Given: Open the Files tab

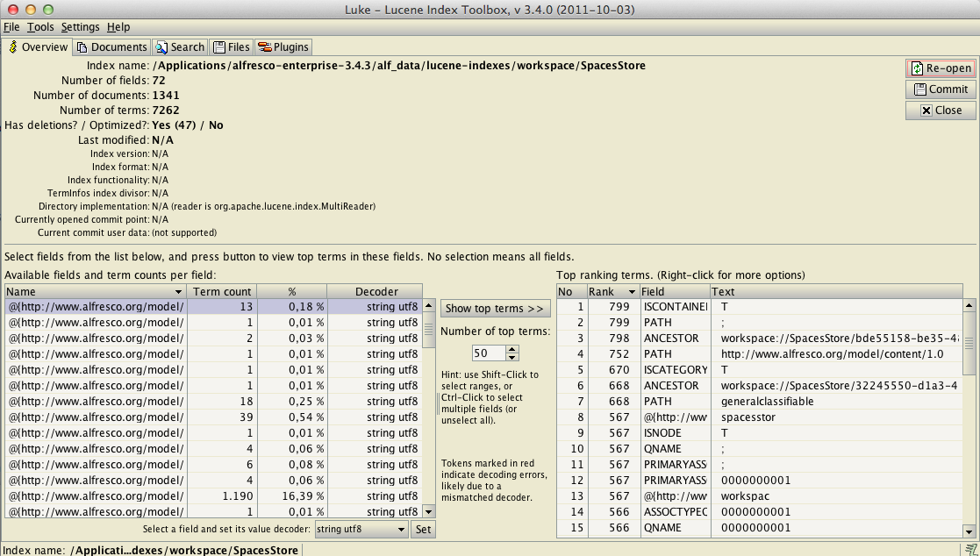Looking at the screenshot, I should click(x=232, y=47).
